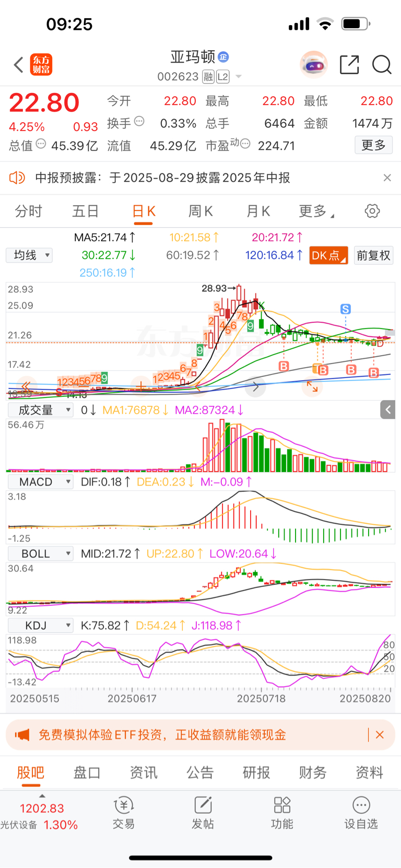The height and width of the screenshot is (868, 401).
Task: Tap the share/export icon
Action: (349, 65)
